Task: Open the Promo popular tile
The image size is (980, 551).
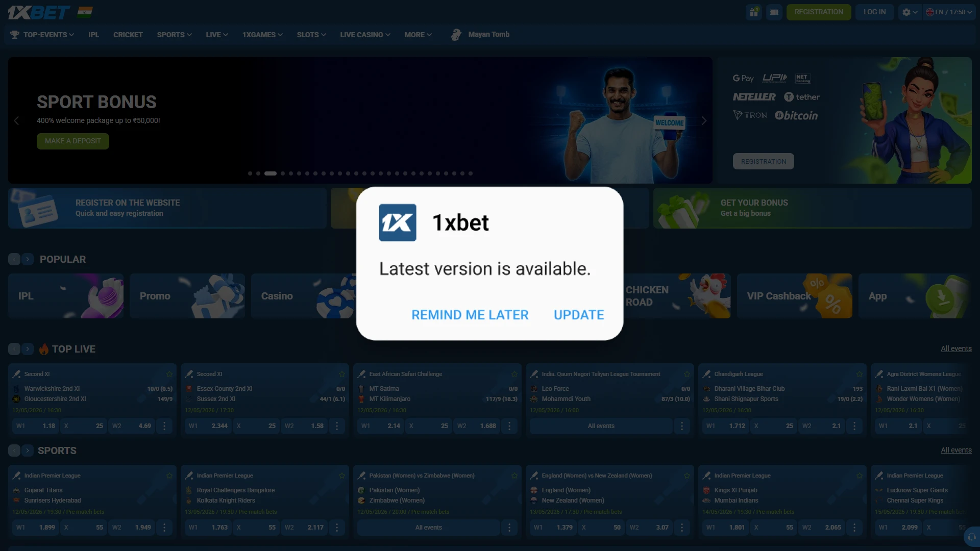Action: (187, 296)
